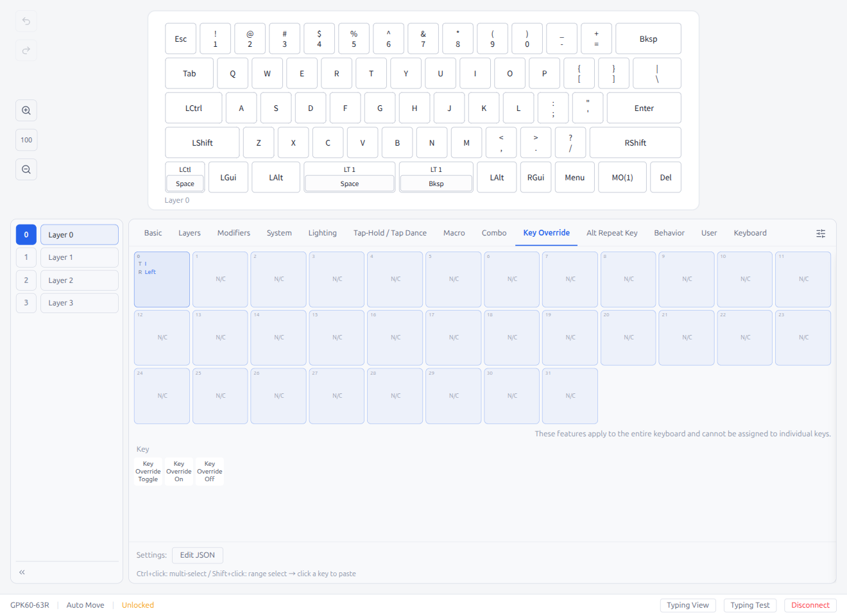Open Typing Test mode
Screen dimensions: 847x616
coord(749,605)
